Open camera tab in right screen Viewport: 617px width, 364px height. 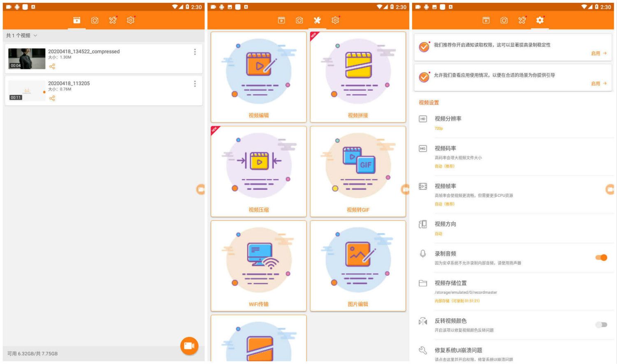504,20
